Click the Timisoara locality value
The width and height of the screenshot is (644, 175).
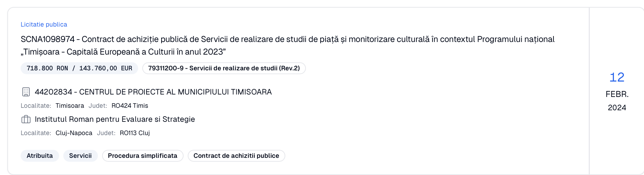pos(70,106)
